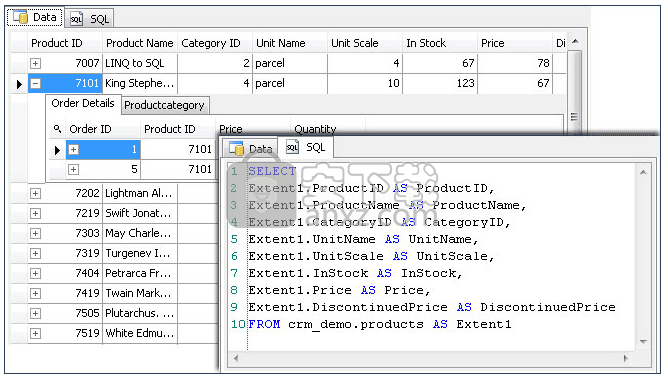Sort by Product Name column header

point(140,43)
